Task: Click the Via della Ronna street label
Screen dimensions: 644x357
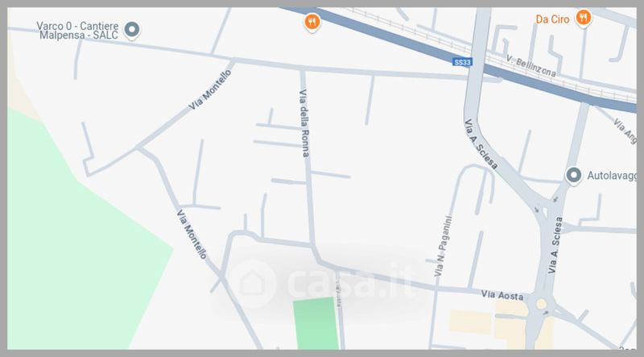Action: pos(304,123)
